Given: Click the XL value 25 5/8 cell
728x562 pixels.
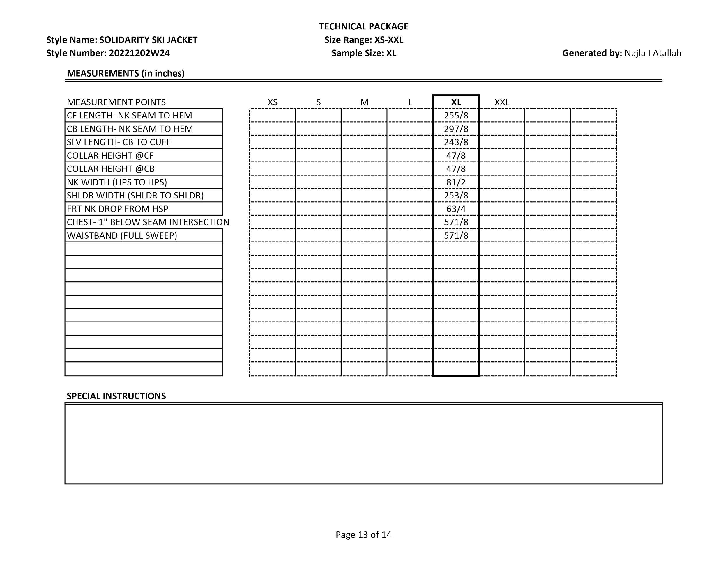Looking at the screenshot, I should tap(456, 116).
